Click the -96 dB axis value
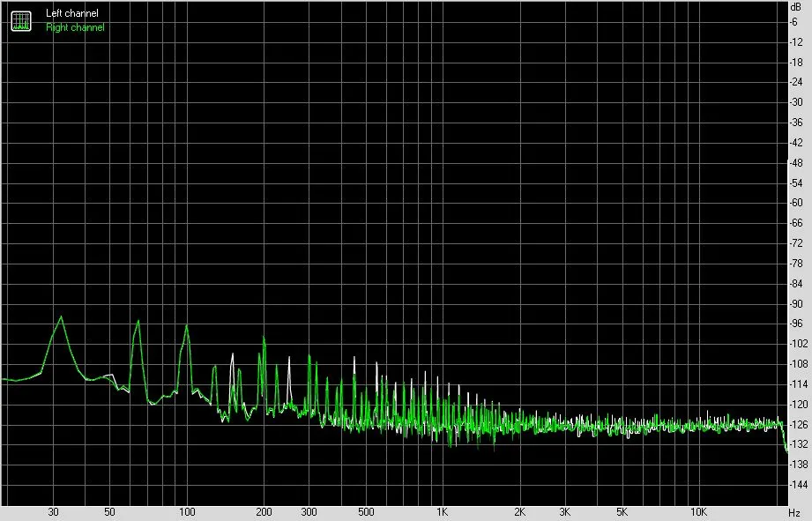Viewport: 812px width, 521px height. 796,324
